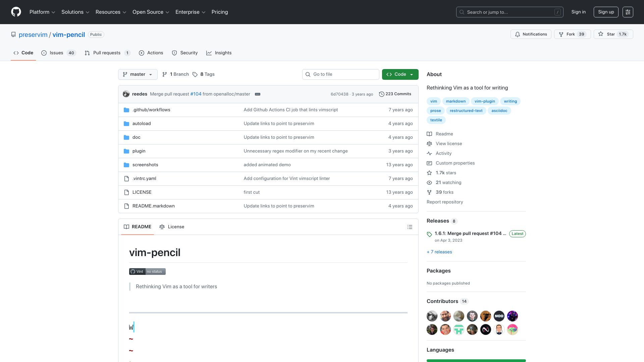Open the master branch dropdown

pyautogui.click(x=138, y=74)
